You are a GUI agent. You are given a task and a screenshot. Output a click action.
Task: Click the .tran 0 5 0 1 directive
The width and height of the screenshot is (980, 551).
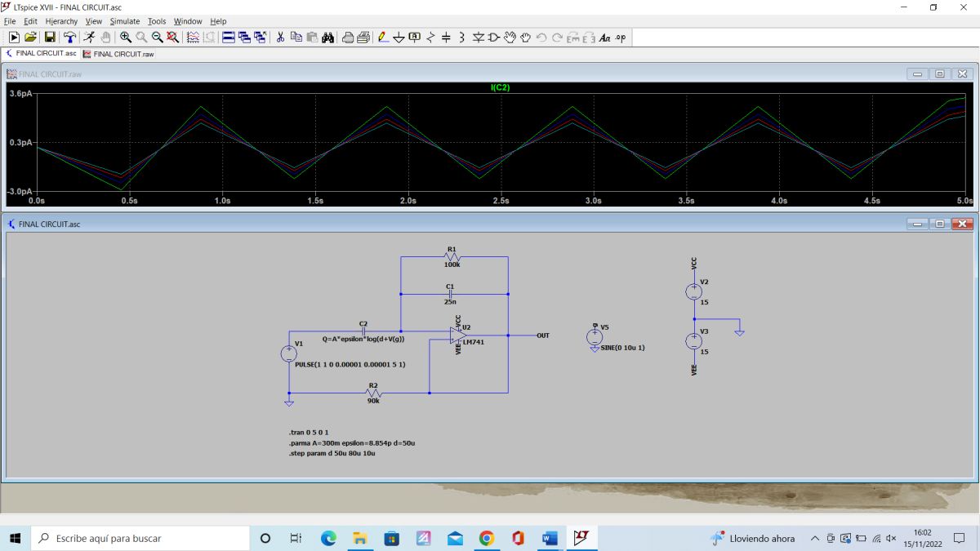[309, 433]
